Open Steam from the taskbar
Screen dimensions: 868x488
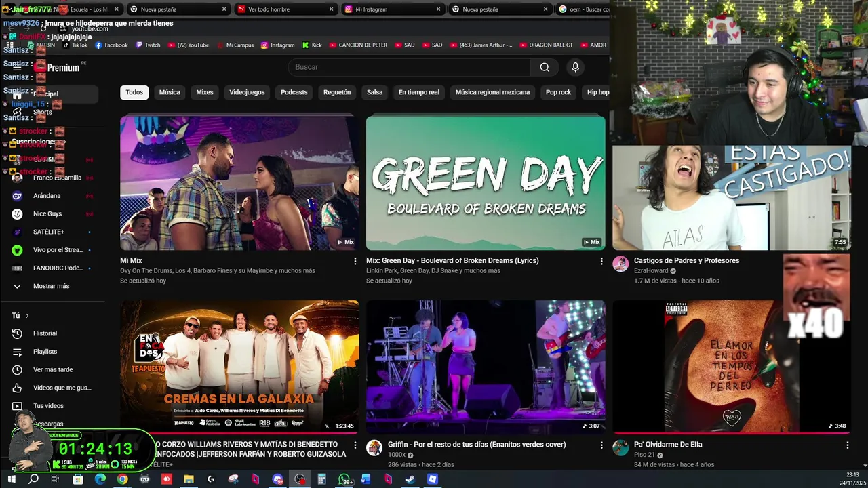tap(410, 479)
